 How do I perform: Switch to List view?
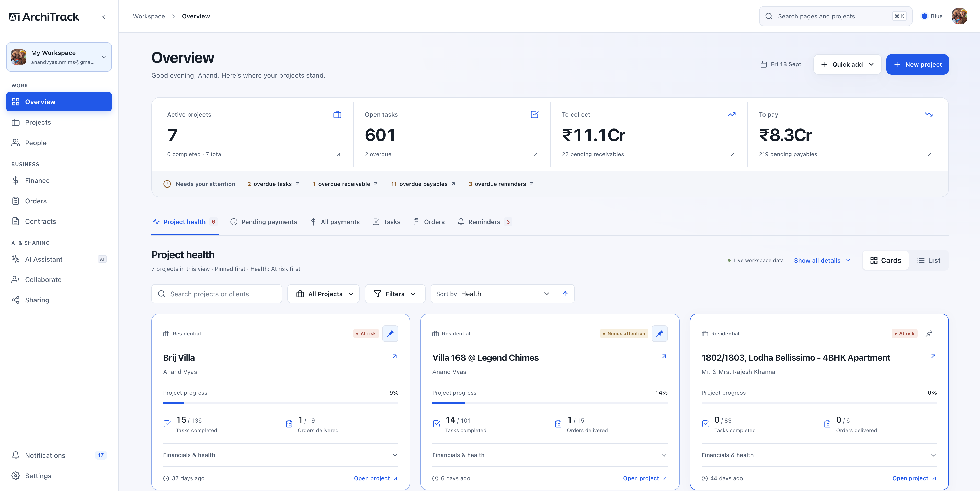point(928,260)
